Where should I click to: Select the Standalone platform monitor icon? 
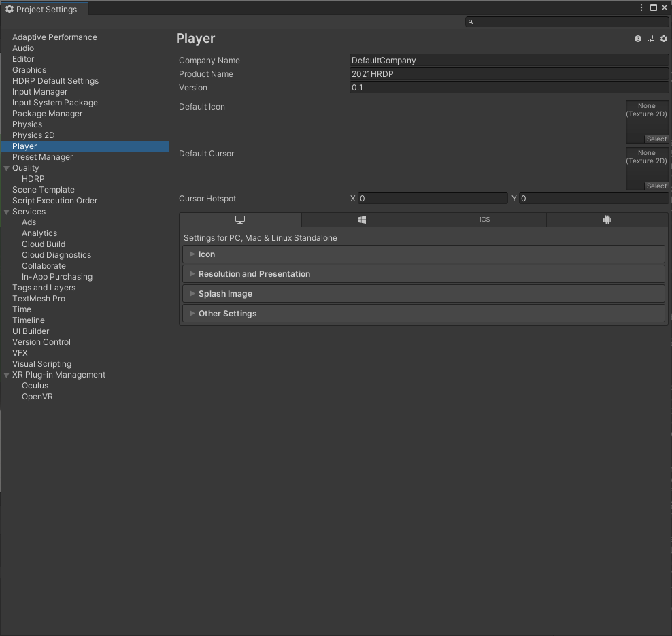239,220
